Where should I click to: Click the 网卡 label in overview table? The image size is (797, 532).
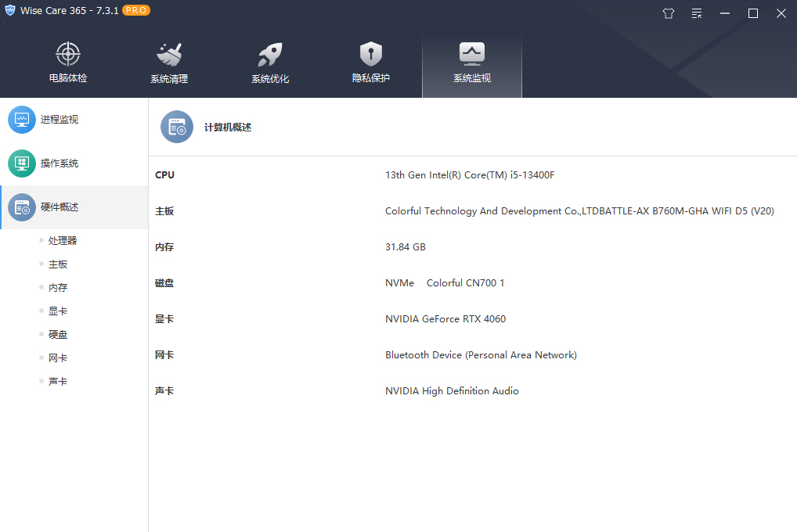[x=164, y=355]
